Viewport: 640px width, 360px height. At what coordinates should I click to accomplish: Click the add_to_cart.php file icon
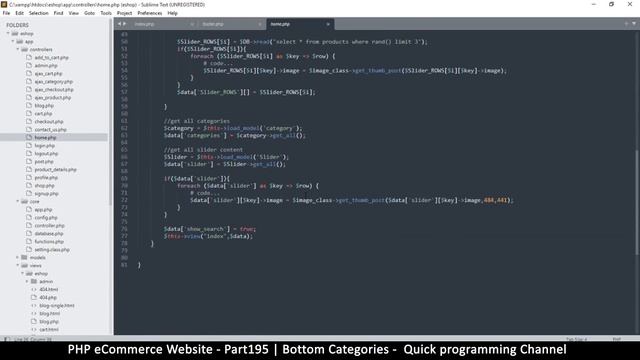tap(29, 58)
